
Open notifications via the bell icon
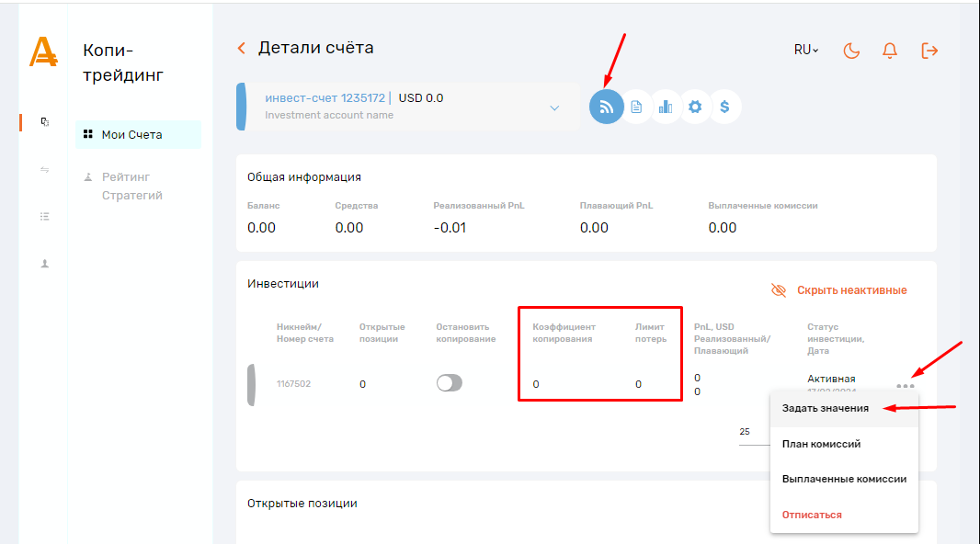pyautogui.click(x=889, y=51)
